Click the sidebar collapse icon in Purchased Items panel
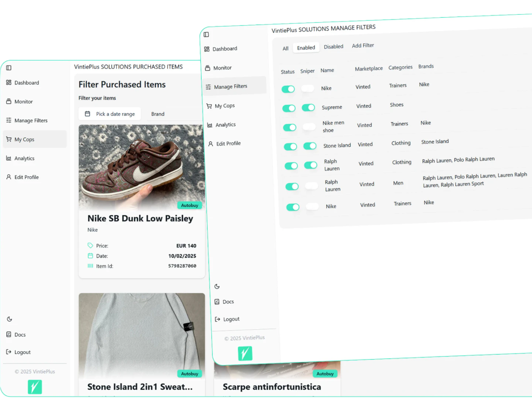 9,68
